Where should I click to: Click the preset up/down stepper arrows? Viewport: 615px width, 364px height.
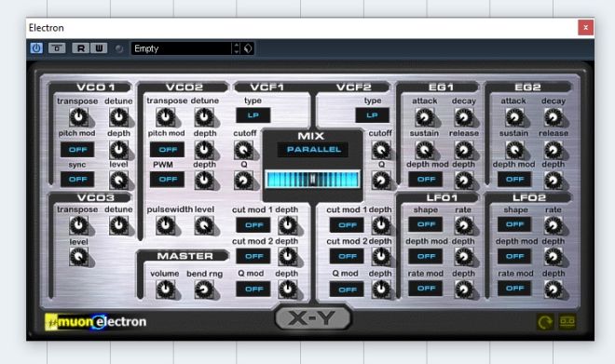[236, 48]
